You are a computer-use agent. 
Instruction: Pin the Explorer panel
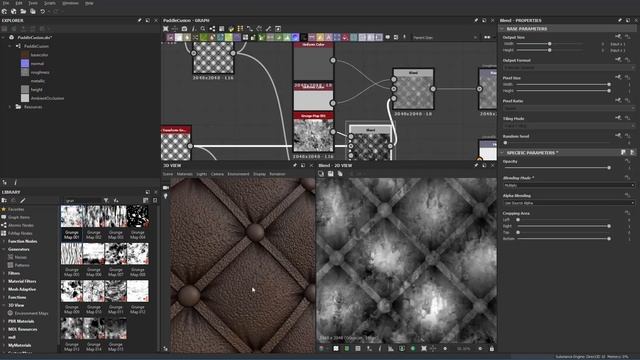(140, 20)
